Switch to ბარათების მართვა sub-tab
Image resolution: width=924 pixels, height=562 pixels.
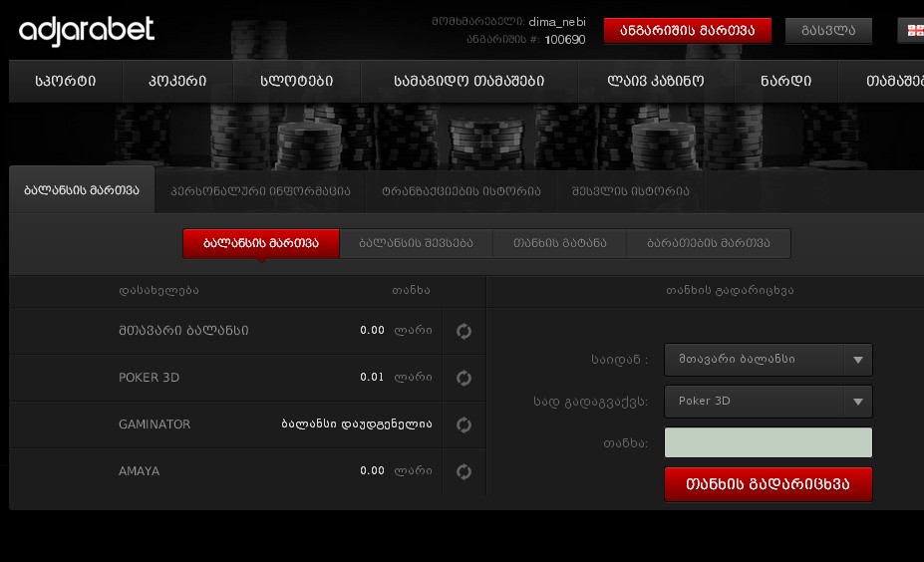tap(709, 243)
